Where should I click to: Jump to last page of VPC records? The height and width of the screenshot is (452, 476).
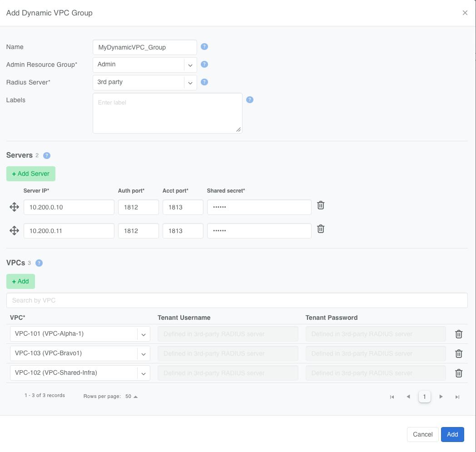[x=457, y=397]
